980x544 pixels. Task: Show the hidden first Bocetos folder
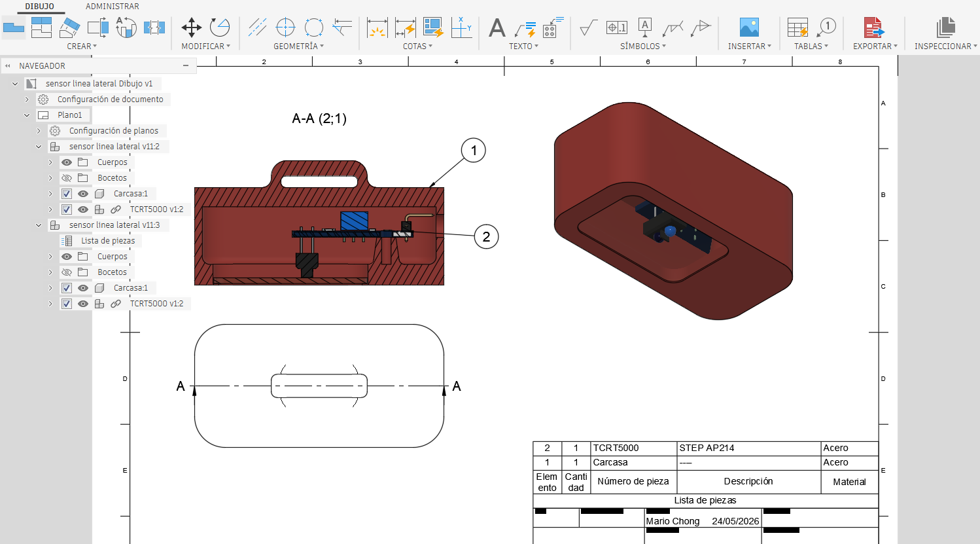67,178
